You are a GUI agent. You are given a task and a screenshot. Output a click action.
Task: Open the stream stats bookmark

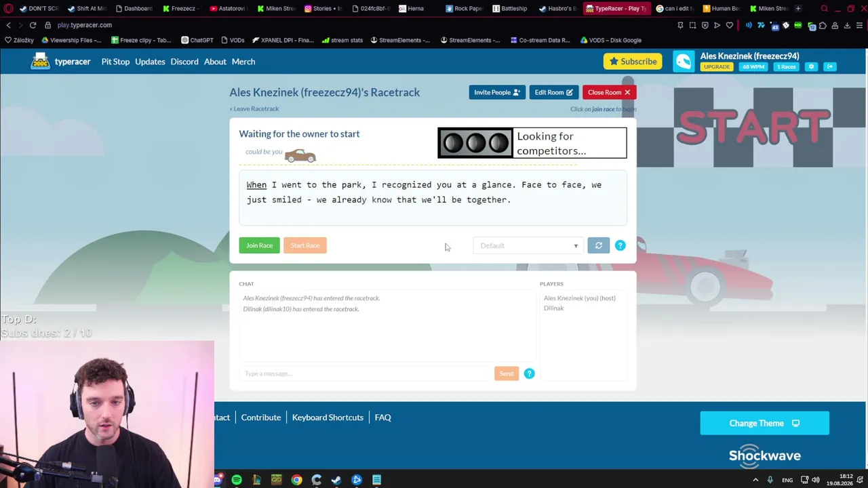(x=342, y=40)
